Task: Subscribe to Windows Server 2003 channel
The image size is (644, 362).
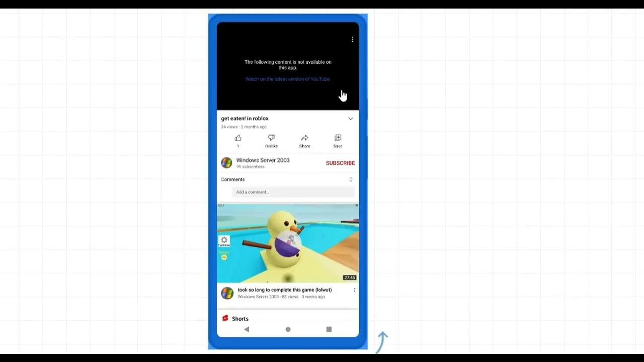Action: [x=340, y=163]
